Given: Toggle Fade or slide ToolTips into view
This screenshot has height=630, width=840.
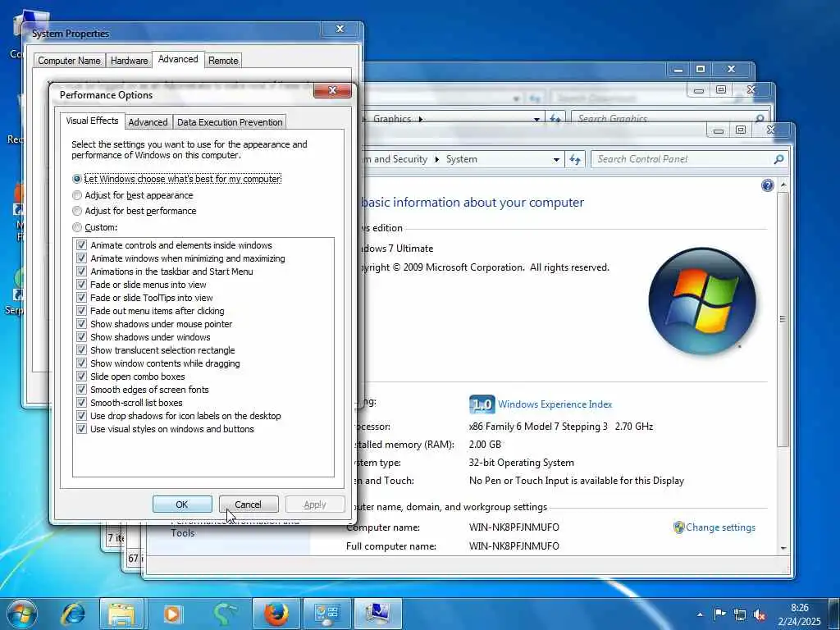Looking at the screenshot, I should click(81, 298).
